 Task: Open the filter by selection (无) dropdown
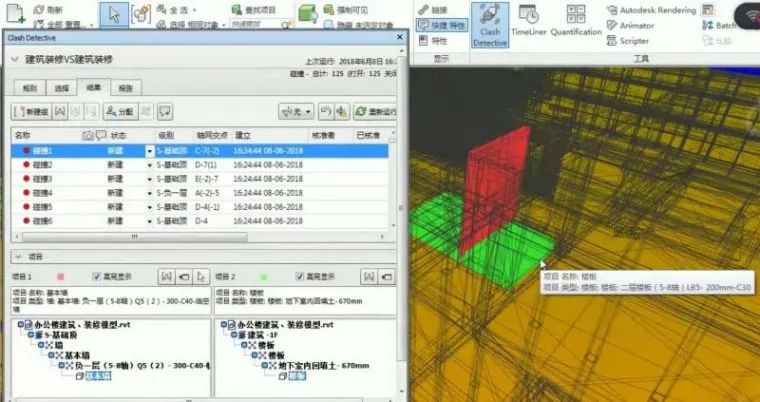pos(296,112)
